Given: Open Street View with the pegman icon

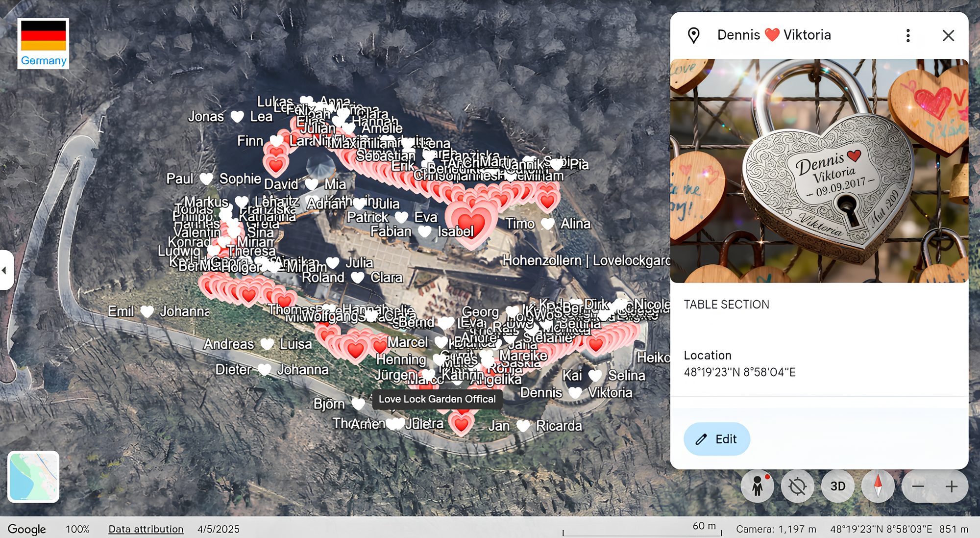Looking at the screenshot, I should [758, 486].
